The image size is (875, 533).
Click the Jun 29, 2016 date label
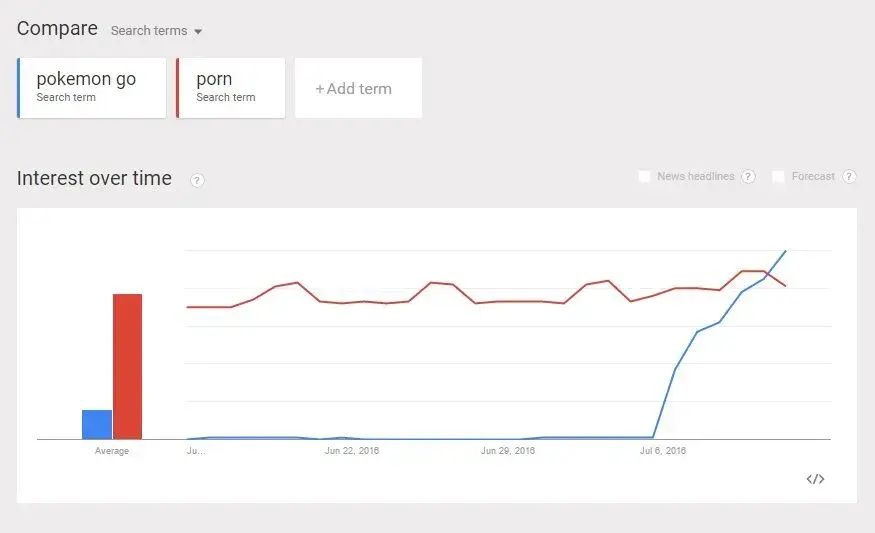[508, 451]
